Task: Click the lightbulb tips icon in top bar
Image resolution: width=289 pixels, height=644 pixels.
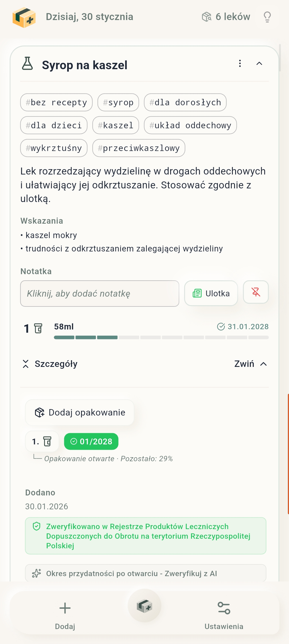Action: [267, 17]
